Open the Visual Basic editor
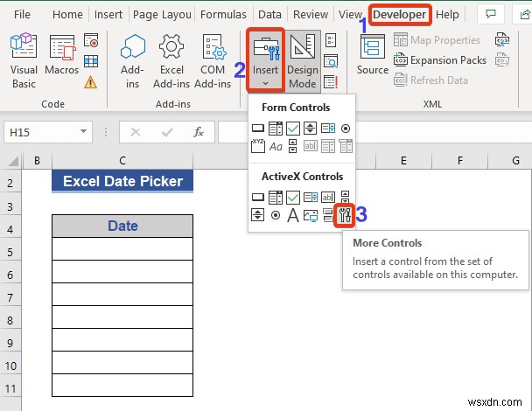This screenshot has height=411, width=532. 24,61
